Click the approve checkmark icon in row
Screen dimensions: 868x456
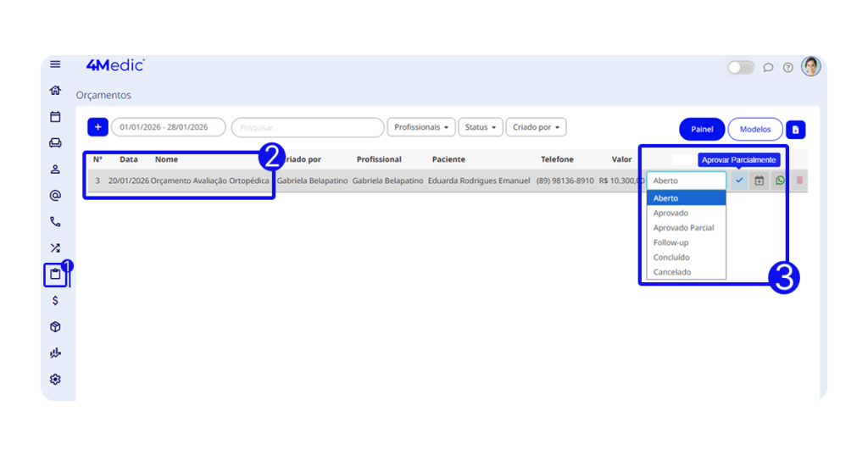tap(739, 181)
